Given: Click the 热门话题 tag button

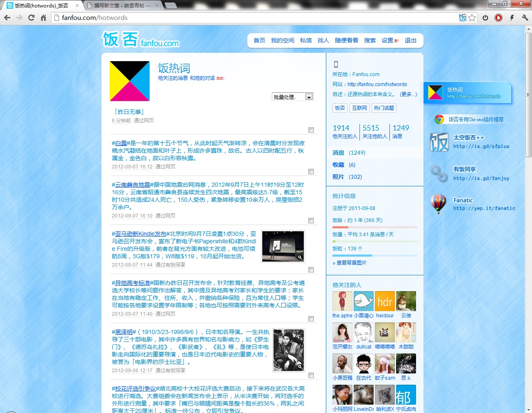Looking at the screenshot, I should 384,108.
